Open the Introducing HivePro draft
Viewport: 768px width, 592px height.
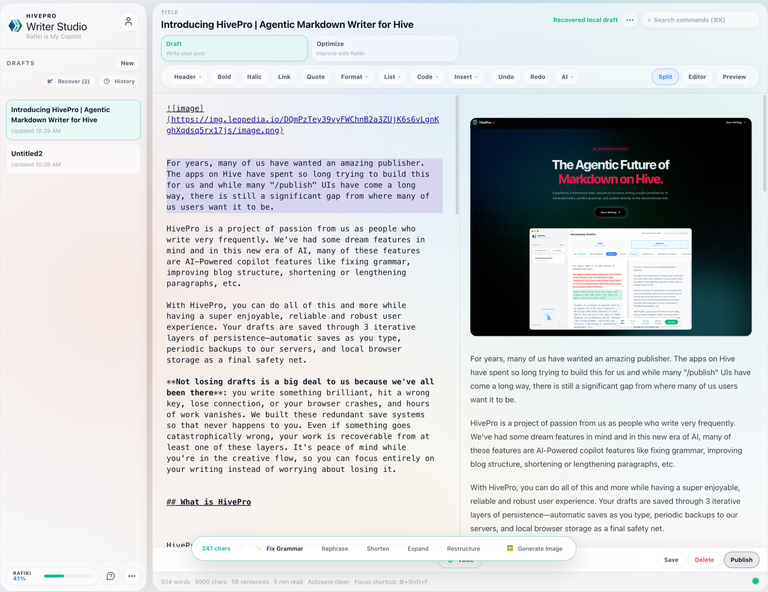(73, 120)
